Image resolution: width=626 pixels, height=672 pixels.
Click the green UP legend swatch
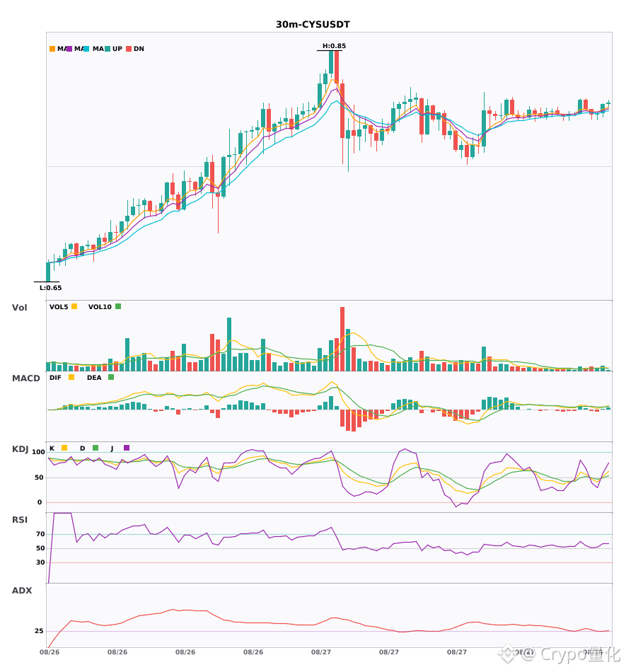[x=108, y=49]
